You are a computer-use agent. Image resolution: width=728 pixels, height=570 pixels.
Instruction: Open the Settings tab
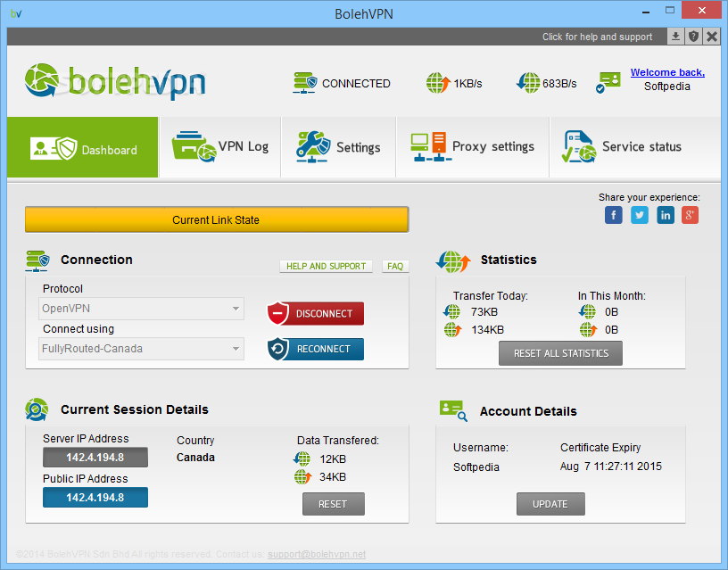pos(338,147)
